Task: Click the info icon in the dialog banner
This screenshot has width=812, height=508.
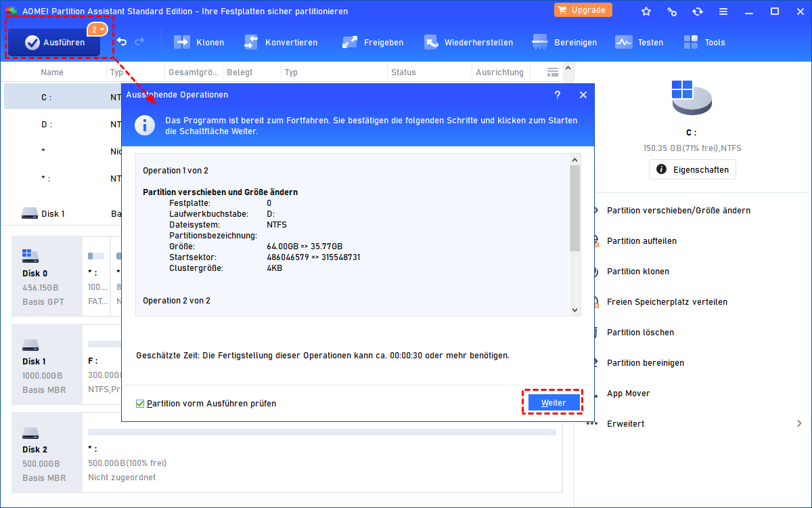Action: [x=144, y=125]
